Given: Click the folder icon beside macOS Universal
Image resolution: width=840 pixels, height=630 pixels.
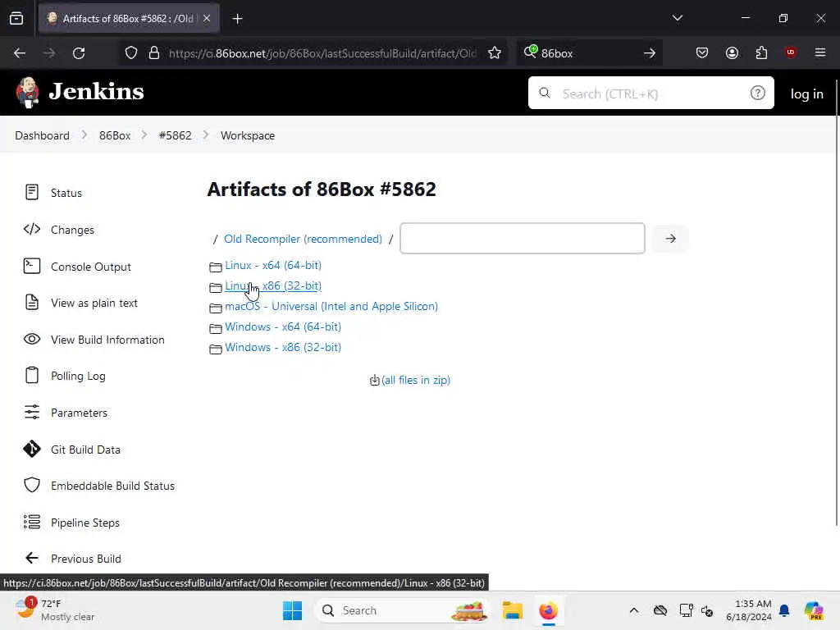Looking at the screenshot, I should (216, 308).
